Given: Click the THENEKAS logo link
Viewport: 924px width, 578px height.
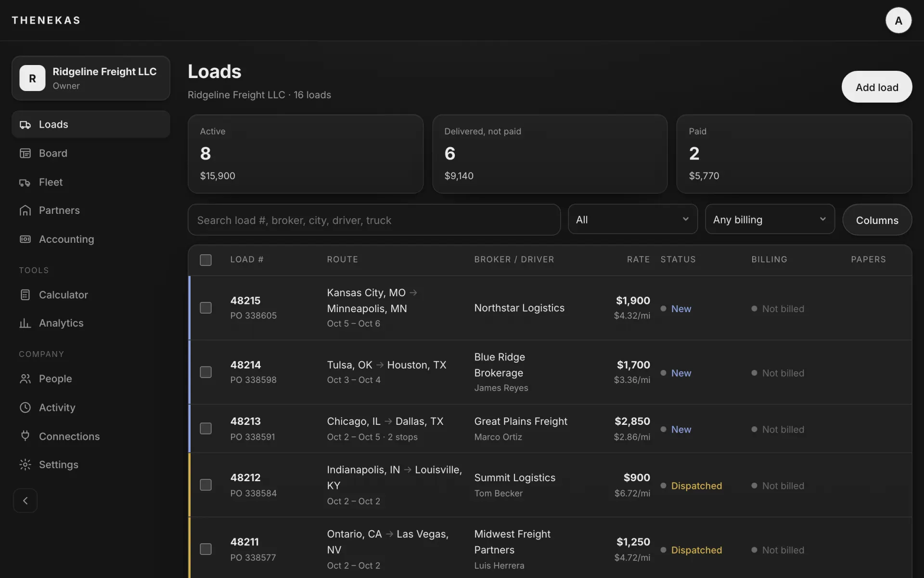Looking at the screenshot, I should pyautogui.click(x=46, y=20).
